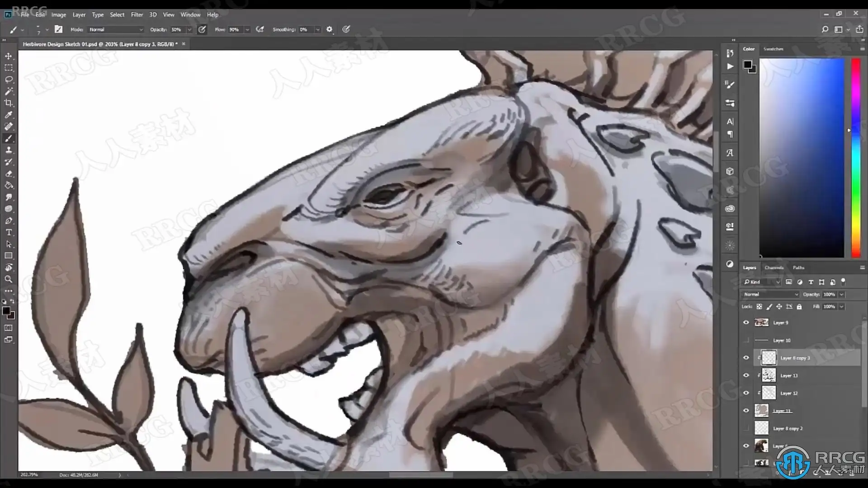Show hidden Layer 10 visibility box
The height and width of the screenshot is (488, 868).
point(746,340)
